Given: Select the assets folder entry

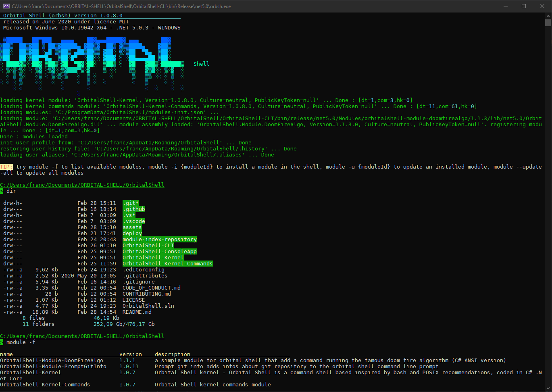Looking at the screenshot, I should (x=132, y=227).
